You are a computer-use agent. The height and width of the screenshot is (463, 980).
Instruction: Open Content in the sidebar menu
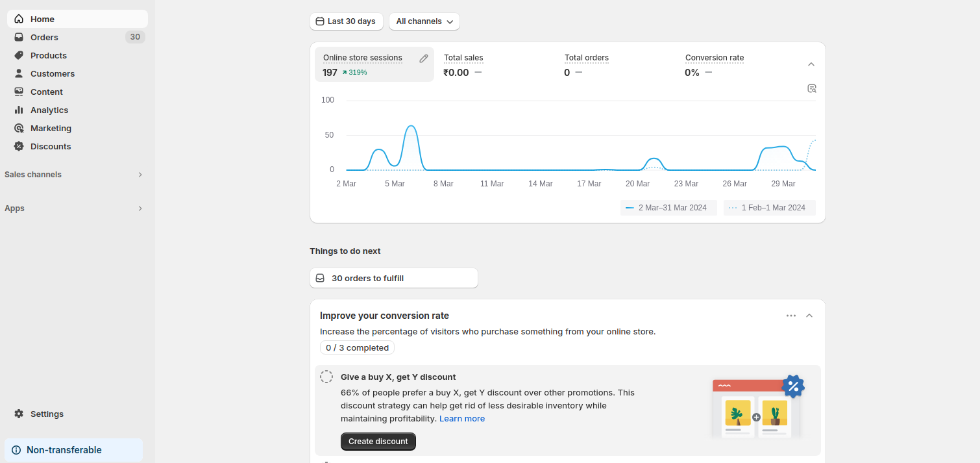[46, 92]
